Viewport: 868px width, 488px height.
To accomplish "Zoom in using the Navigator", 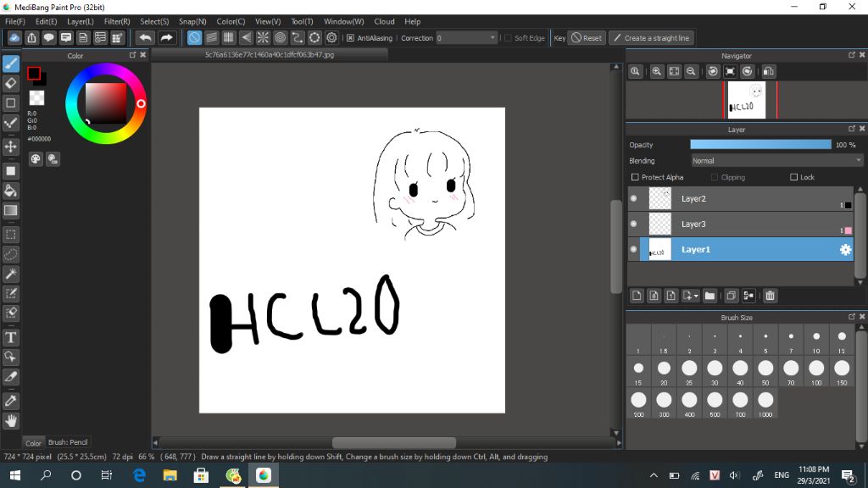I will pos(657,71).
